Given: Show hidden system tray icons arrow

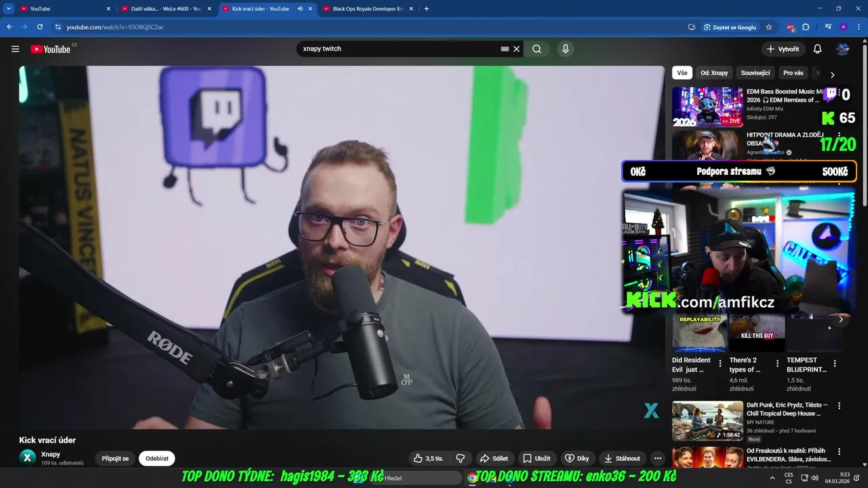Looking at the screenshot, I should (772, 479).
